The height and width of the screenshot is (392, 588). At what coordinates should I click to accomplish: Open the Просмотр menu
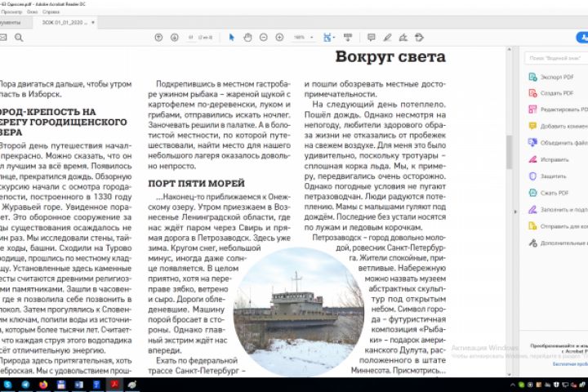tap(11, 12)
